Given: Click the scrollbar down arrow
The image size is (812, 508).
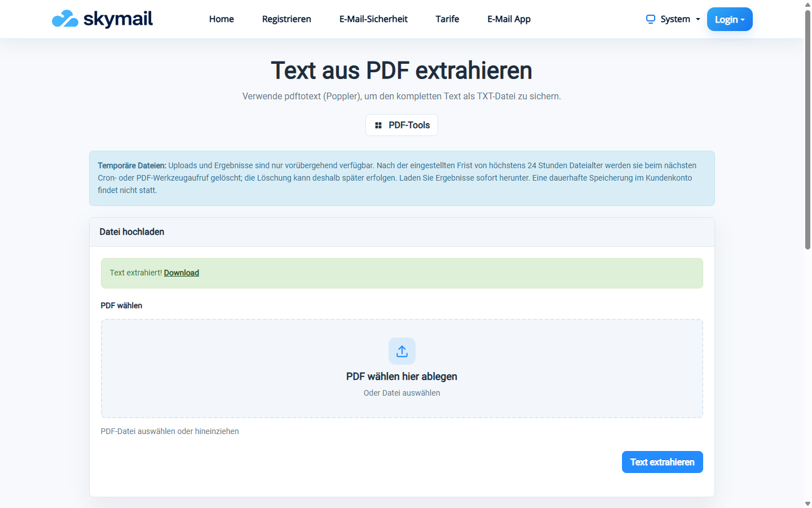Looking at the screenshot, I should pos(807,503).
